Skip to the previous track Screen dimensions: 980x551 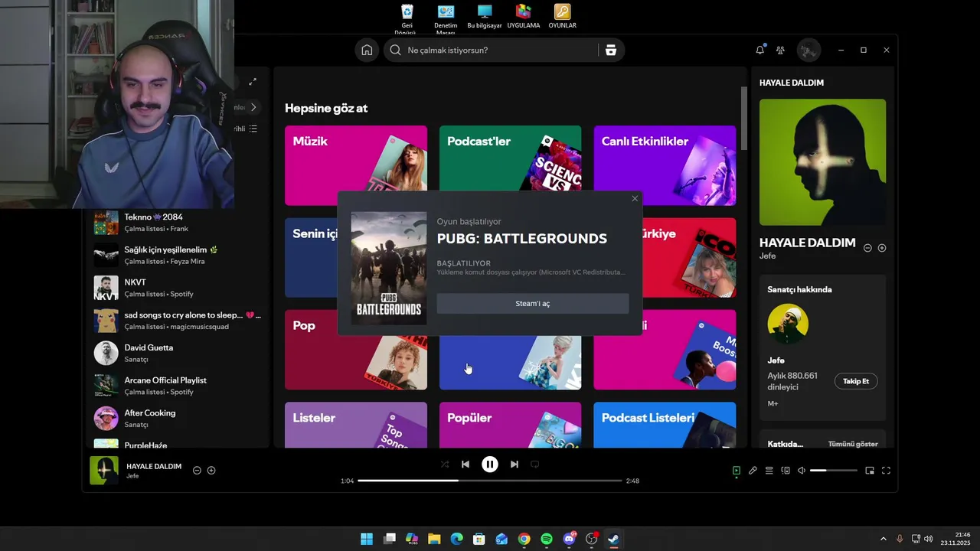coord(465,464)
